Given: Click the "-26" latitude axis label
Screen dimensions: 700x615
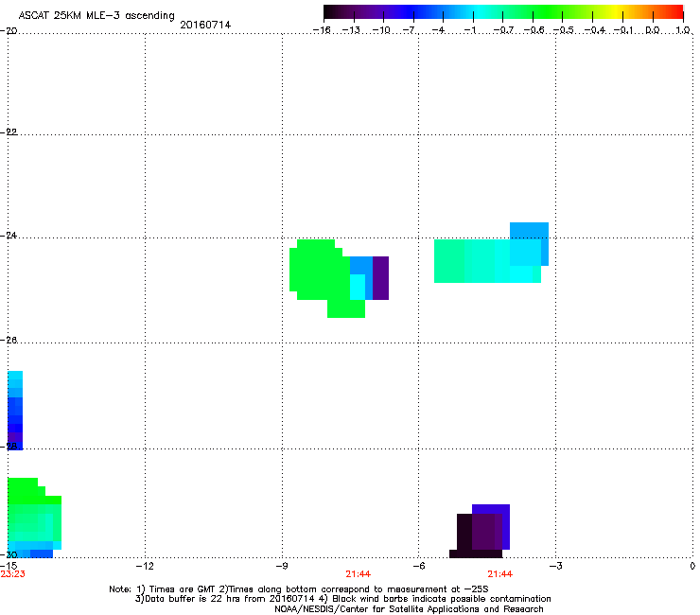Looking at the screenshot, I should coord(9,340).
